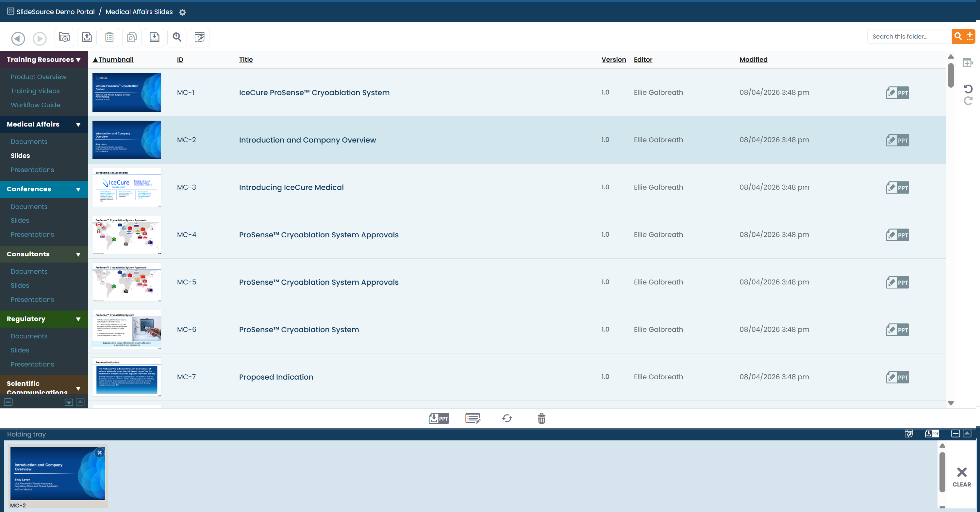The image size is (980, 512).
Task: Click scroll-down arrow of slide list
Action: point(951,403)
